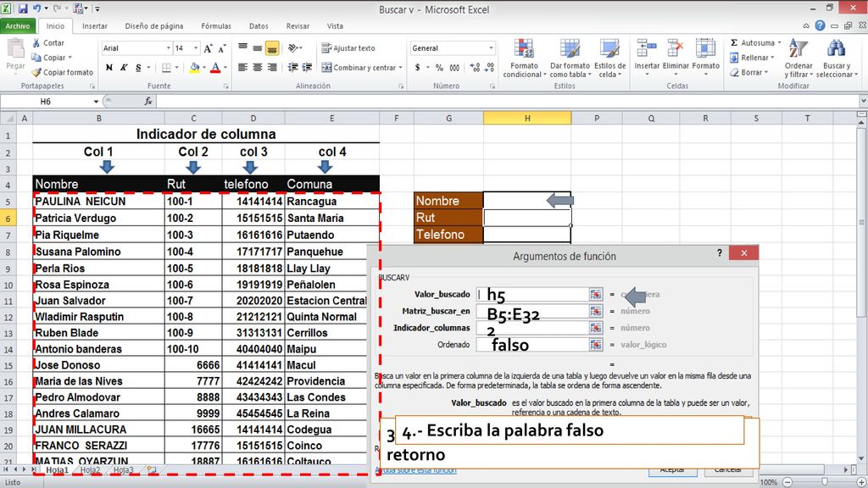The width and height of the screenshot is (868, 488).
Task: Click collapse button beside Matriz_buscar_en field
Action: point(596,311)
